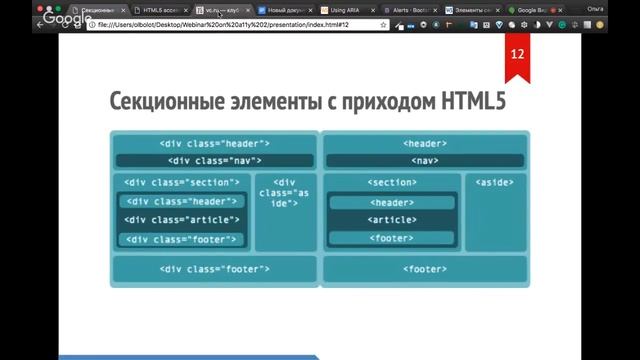Close the 'Using ARIA' tab
This screenshot has height=360, width=640.
point(373,10)
